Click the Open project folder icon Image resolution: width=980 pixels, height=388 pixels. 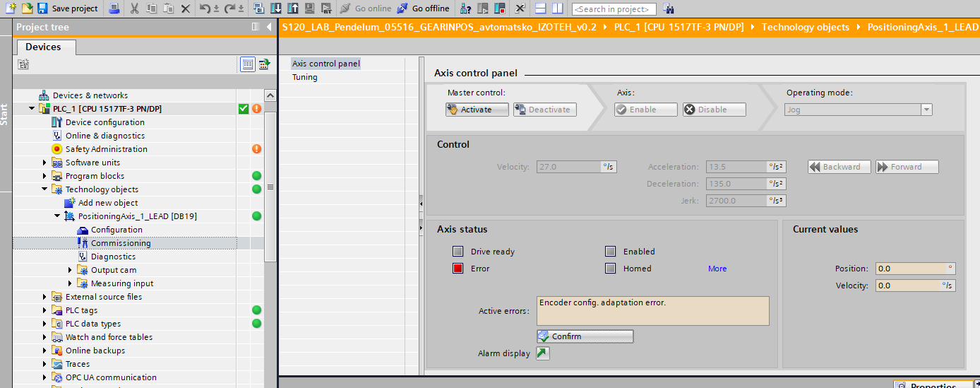pos(27,8)
